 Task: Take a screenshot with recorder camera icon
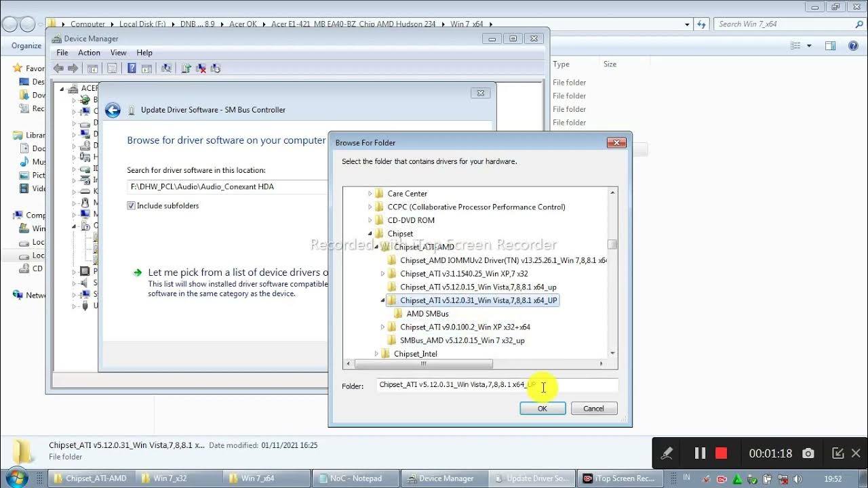pyautogui.click(x=808, y=453)
